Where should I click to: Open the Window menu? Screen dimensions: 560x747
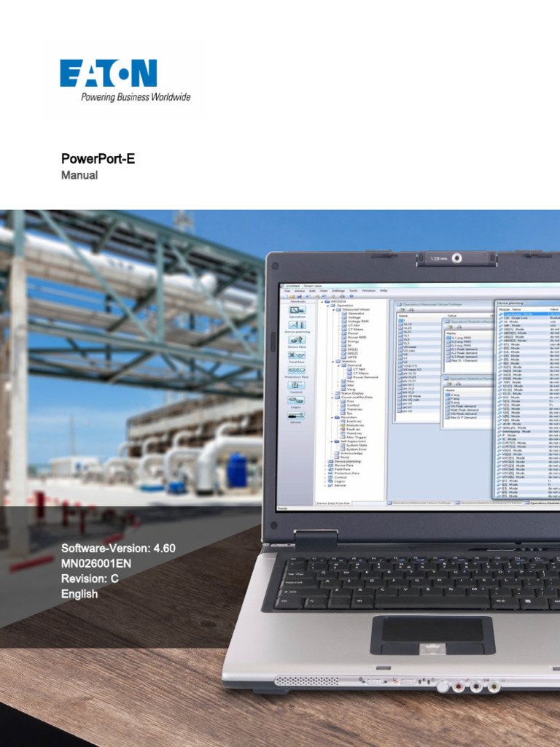368,290
